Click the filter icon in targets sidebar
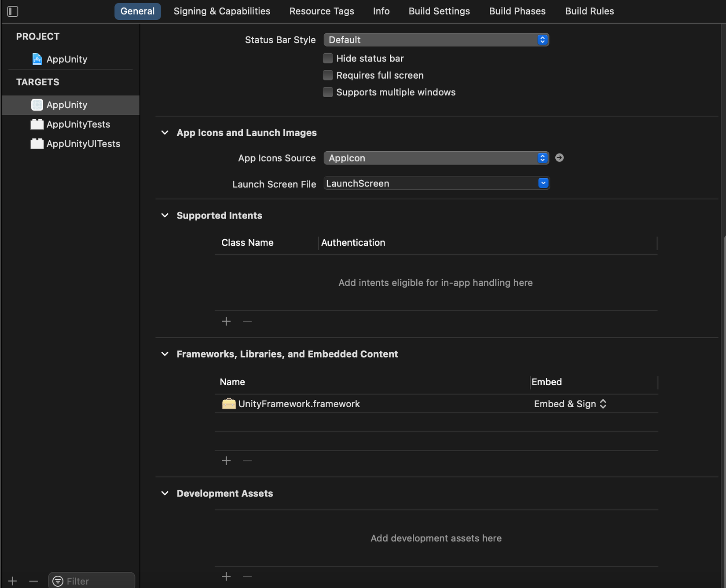This screenshot has height=588, width=726. pos(58,581)
